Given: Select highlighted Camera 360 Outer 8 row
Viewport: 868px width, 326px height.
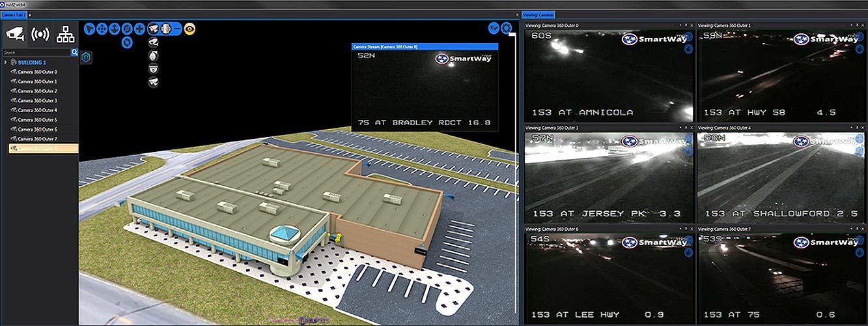Looking at the screenshot, I should click(44, 149).
